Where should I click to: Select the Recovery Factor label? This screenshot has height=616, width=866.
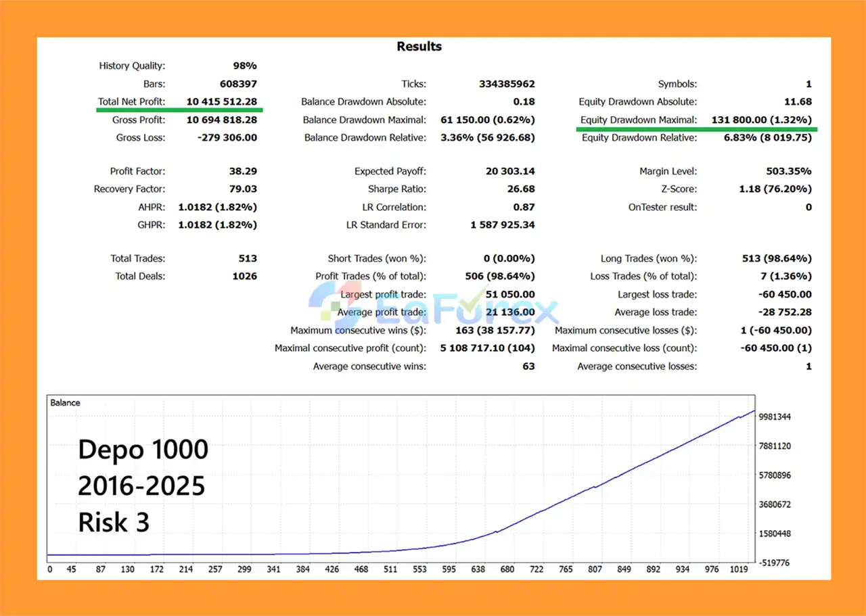(129, 189)
